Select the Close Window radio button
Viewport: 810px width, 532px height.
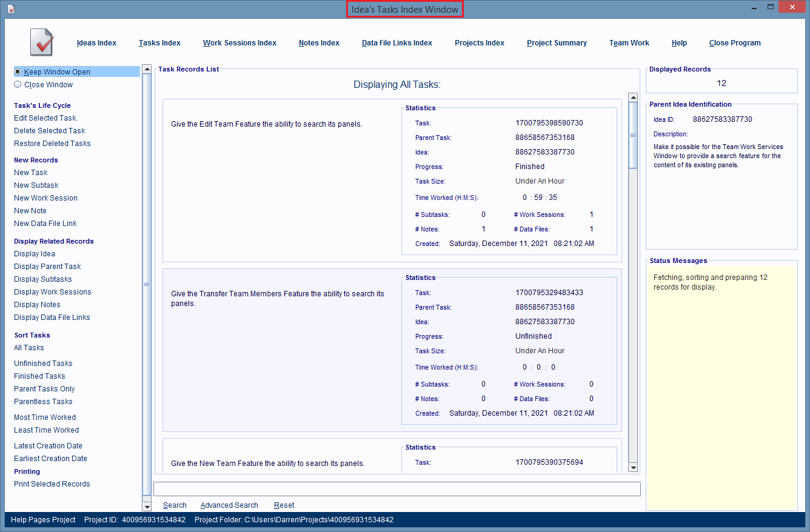[18, 85]
